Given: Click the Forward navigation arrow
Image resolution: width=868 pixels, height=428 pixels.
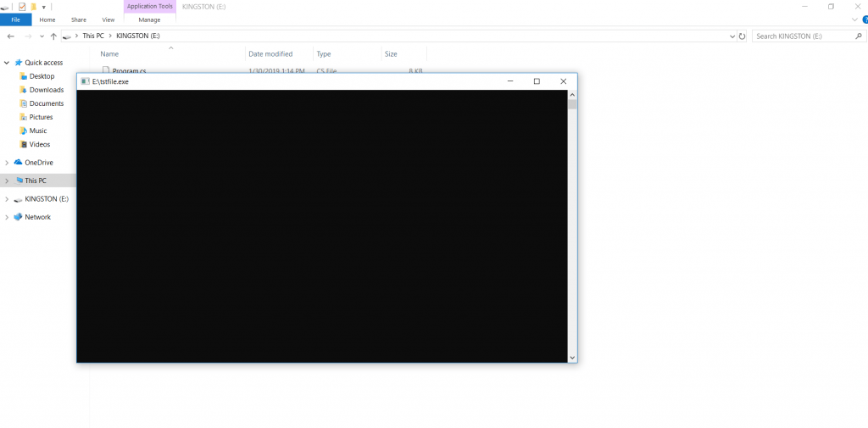Looking at the screenshot, I should click(28, 36).
